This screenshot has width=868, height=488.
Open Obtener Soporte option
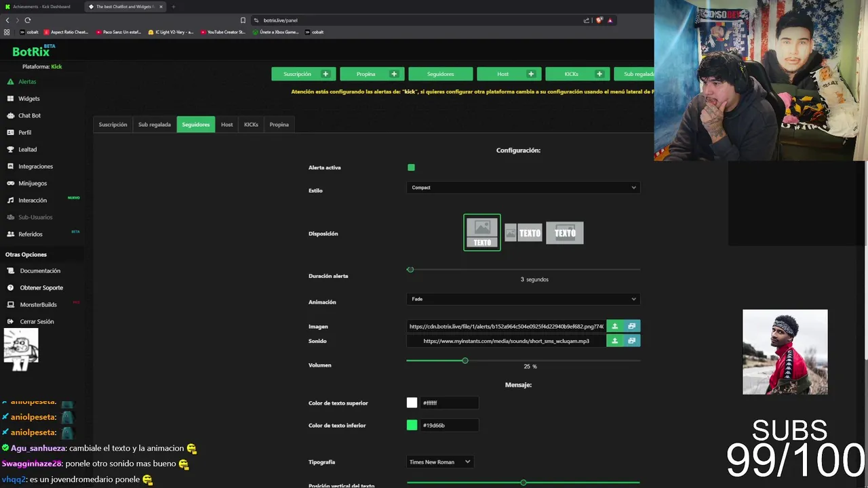pos(41,287)
